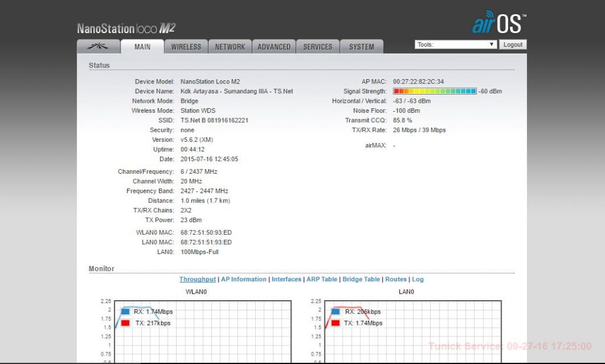
Task: Click the blue RX legend square in LAN0 chart
Action: 336,311
